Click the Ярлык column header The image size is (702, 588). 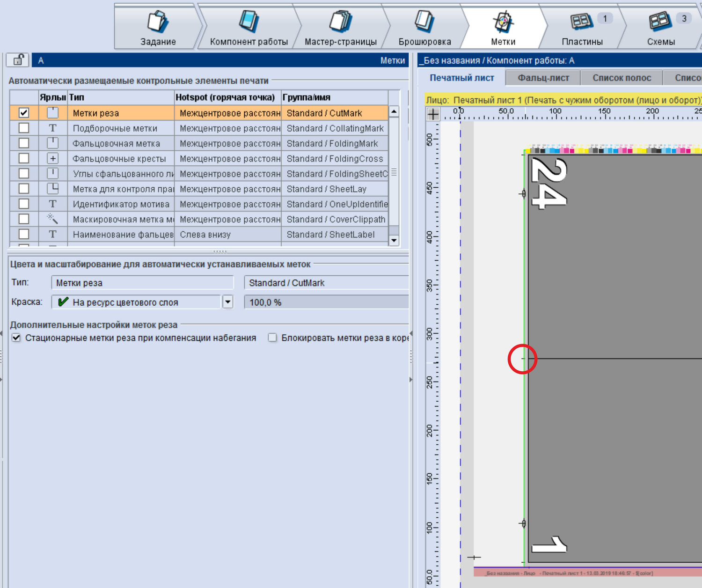52,97
